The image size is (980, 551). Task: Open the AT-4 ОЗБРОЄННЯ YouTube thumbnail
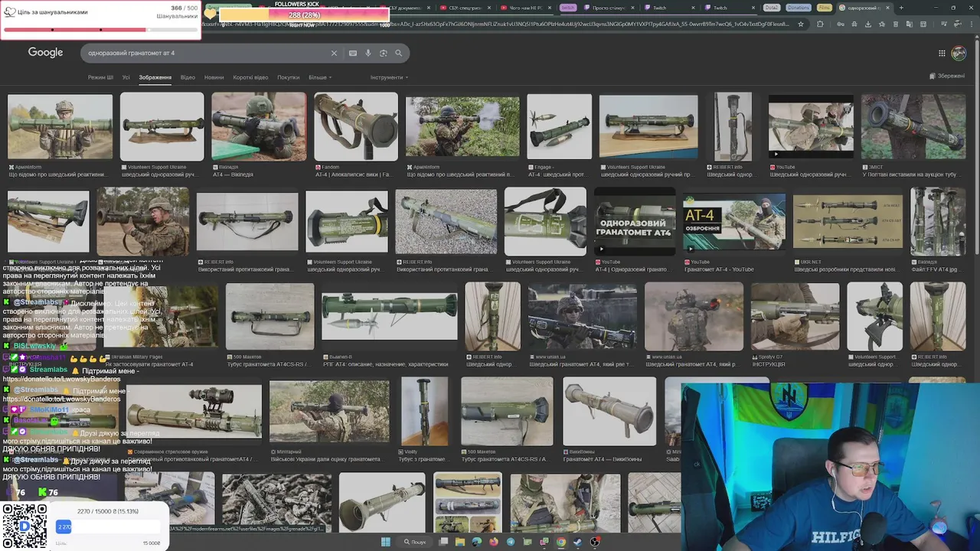pyautogui.click(x=733, y=222)
